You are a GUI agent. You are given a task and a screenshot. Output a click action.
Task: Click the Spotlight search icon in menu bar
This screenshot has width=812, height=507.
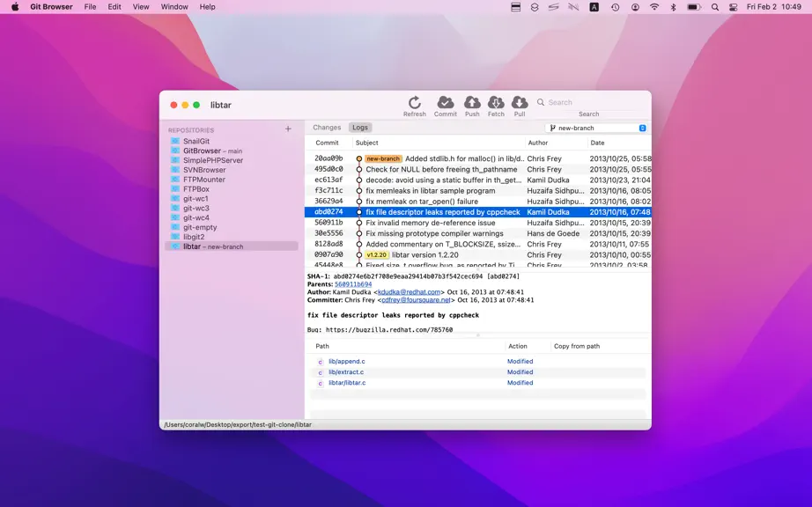click(715, 7)
